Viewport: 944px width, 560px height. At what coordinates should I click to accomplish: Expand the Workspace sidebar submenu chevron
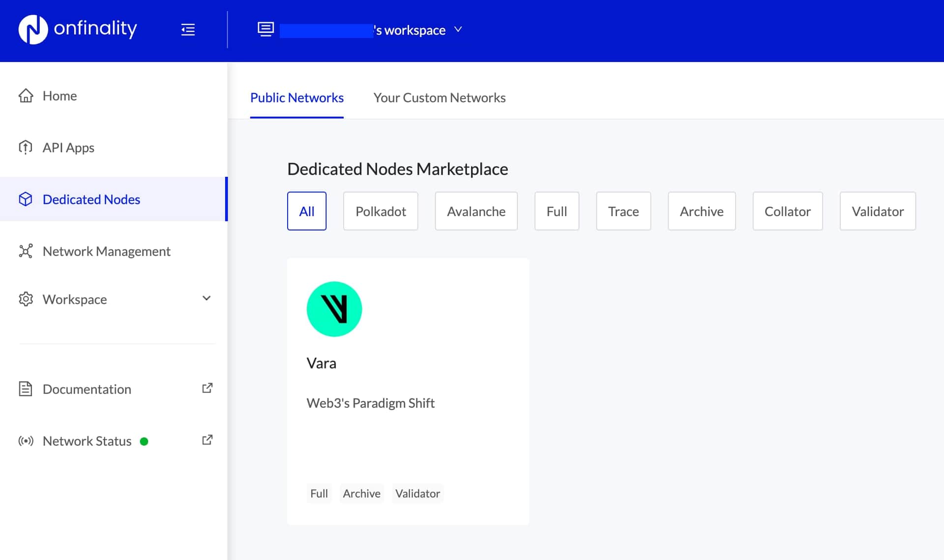coord(206,299)
